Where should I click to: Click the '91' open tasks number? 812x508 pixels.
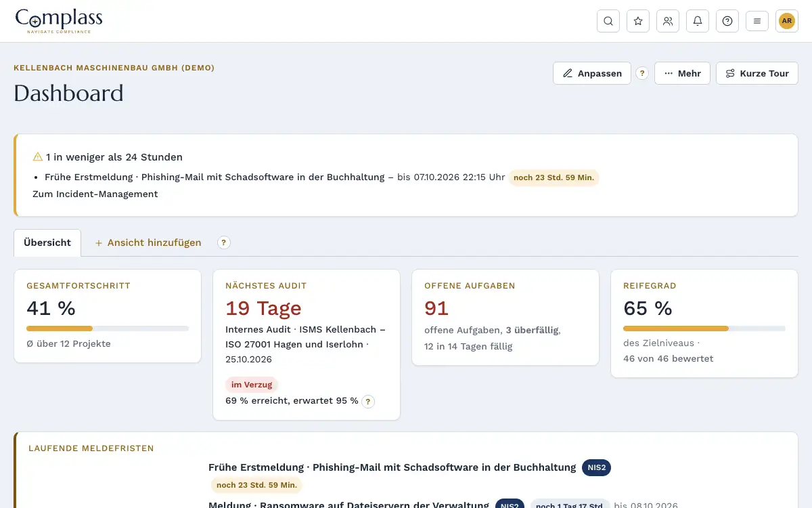point(436,308)
